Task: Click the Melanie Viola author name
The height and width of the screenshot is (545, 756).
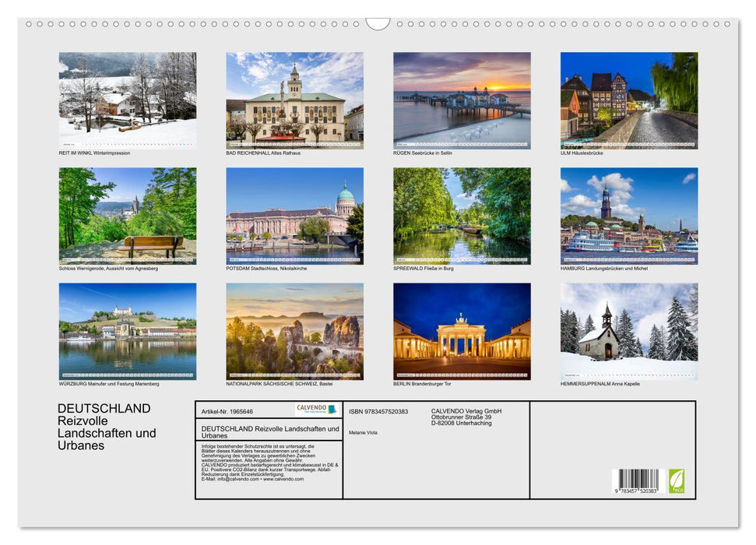Action: 363,432
